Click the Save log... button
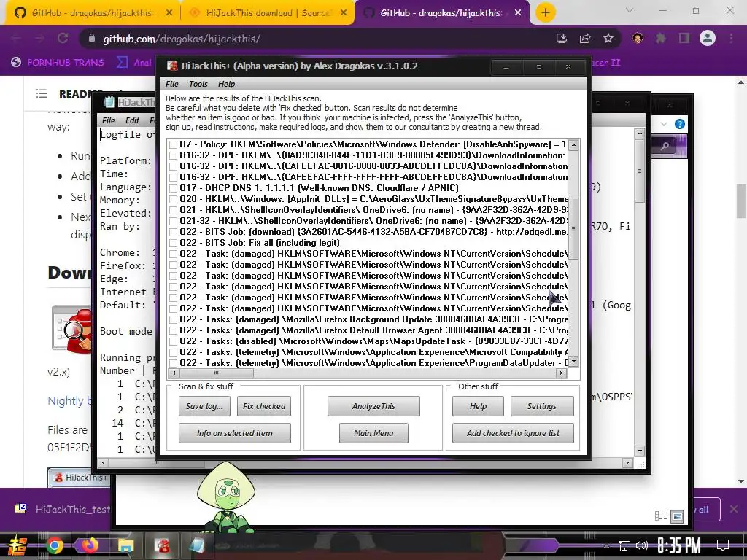Image resolution: width=747 pixels, height=560 pixels. [x=204, y=406]
